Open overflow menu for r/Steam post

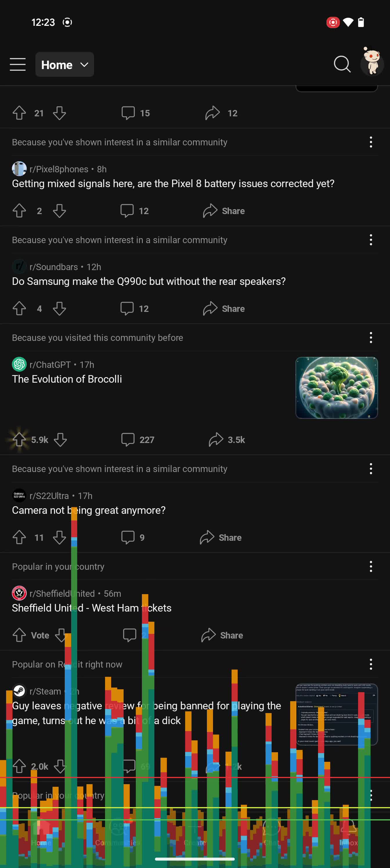[x=371, y=664]
